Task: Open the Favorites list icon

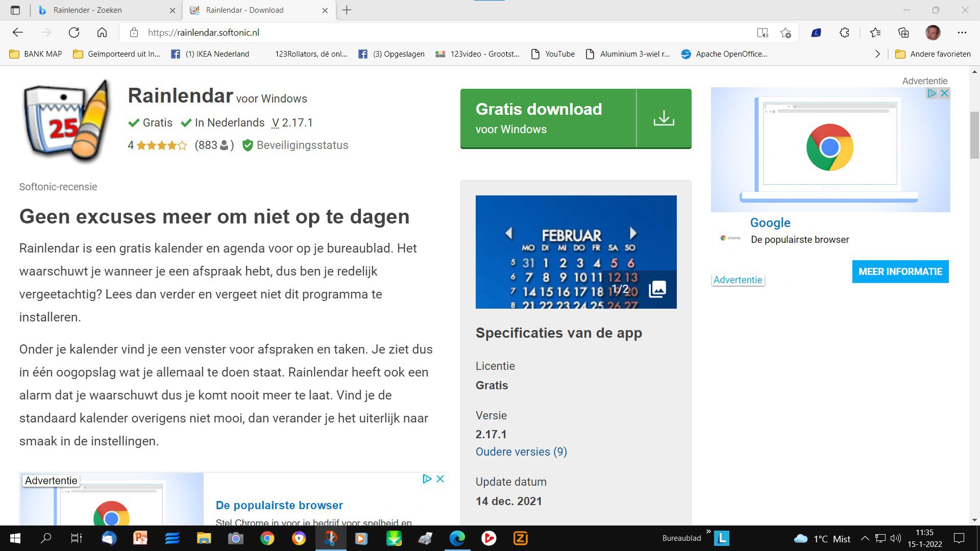Action: tap(875, 33)
